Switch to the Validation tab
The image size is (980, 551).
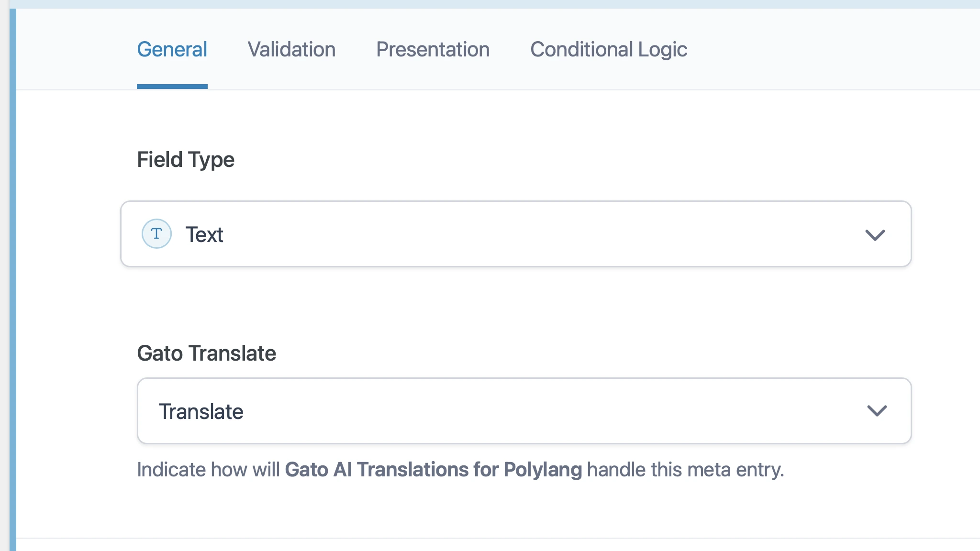(x=291, y=49)
